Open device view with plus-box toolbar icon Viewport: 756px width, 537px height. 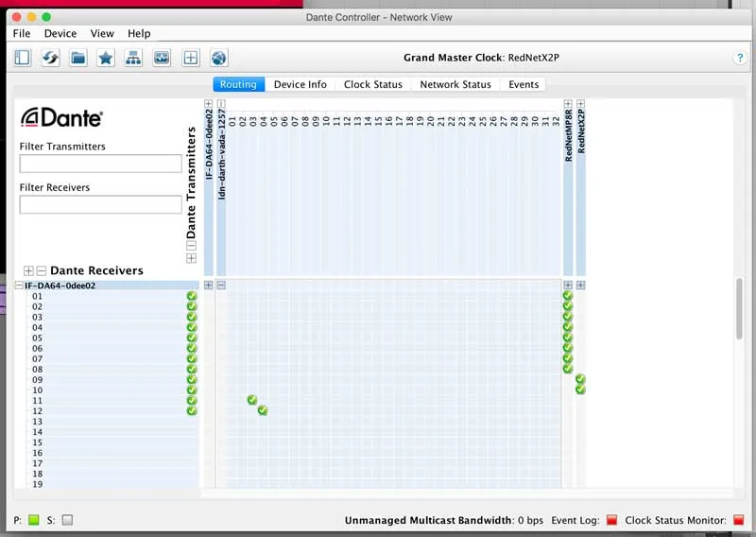coord(191,58)
